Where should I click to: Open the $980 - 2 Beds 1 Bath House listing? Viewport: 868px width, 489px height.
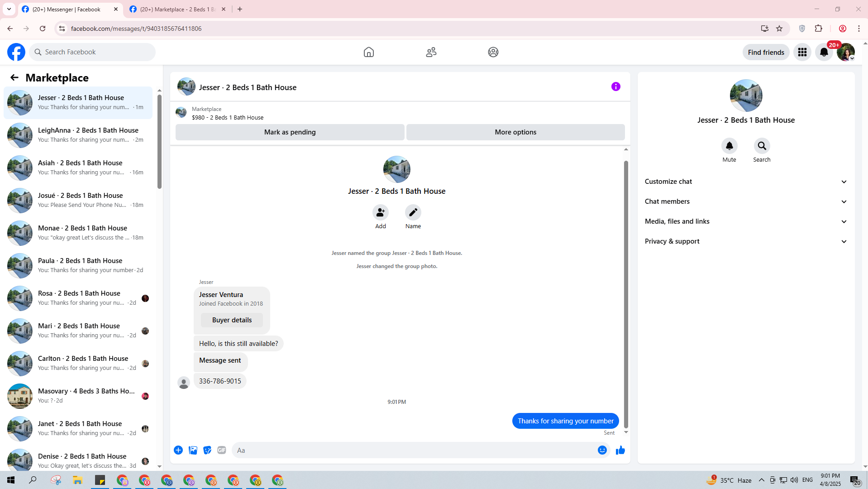click(228, 117)
